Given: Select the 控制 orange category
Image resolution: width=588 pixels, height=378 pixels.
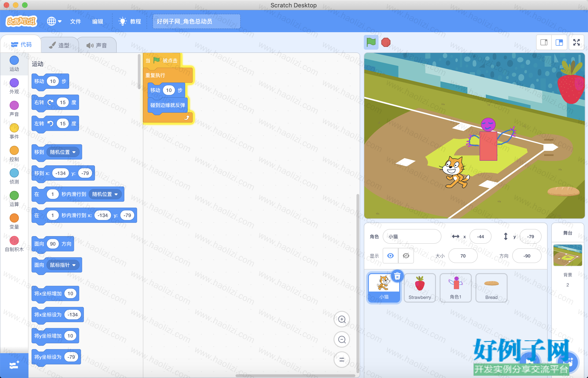Looking at the screenshot, I should [x=14, y=154].
